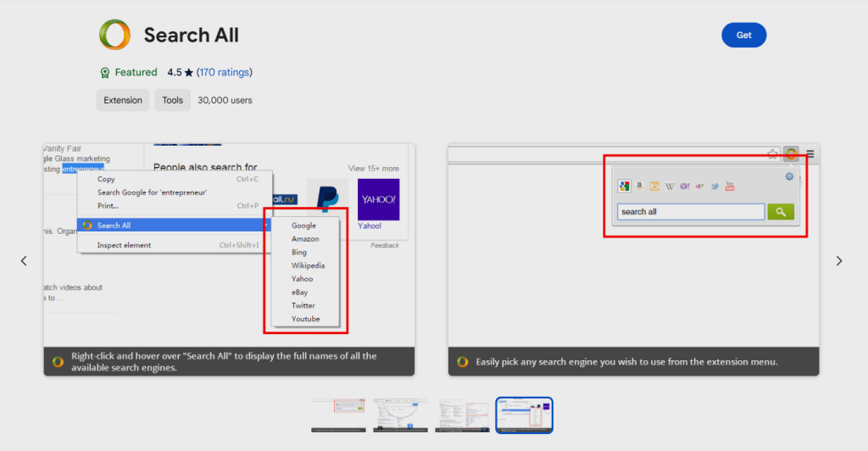The image size is (868, 451).
Task: Click the Wikipedia W icon in popup
Action: click(670, 187)
